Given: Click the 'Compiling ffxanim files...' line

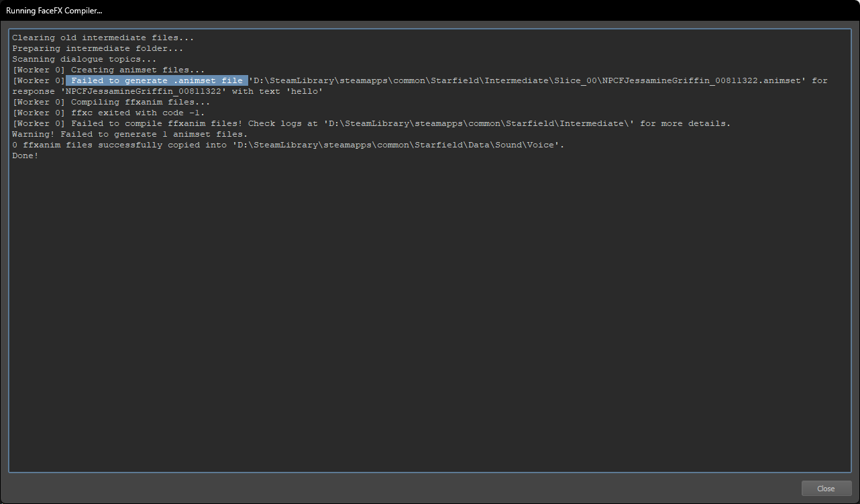Looking at the screenshot, I should [111, 102].
